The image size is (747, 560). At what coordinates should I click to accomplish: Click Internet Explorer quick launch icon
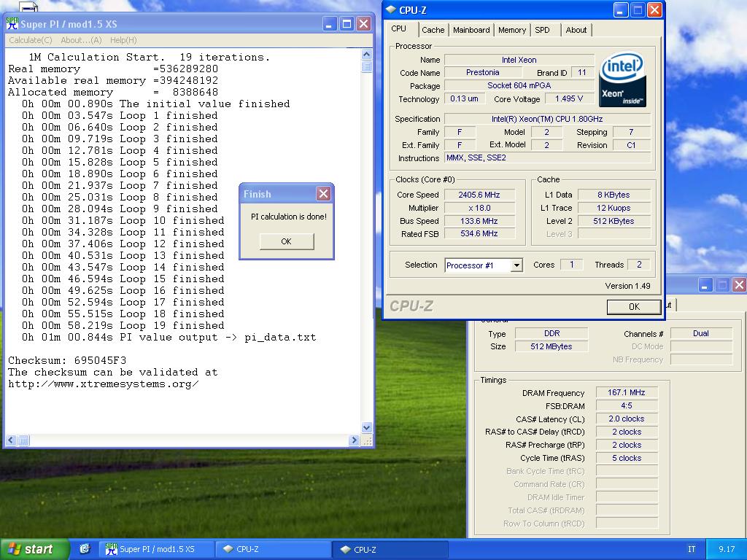(85, 549)
